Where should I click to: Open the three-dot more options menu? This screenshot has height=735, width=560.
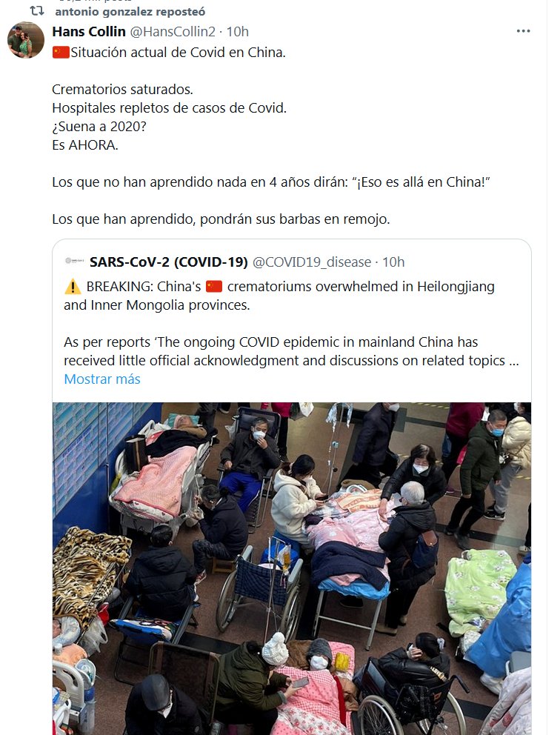tap(523, 31)
